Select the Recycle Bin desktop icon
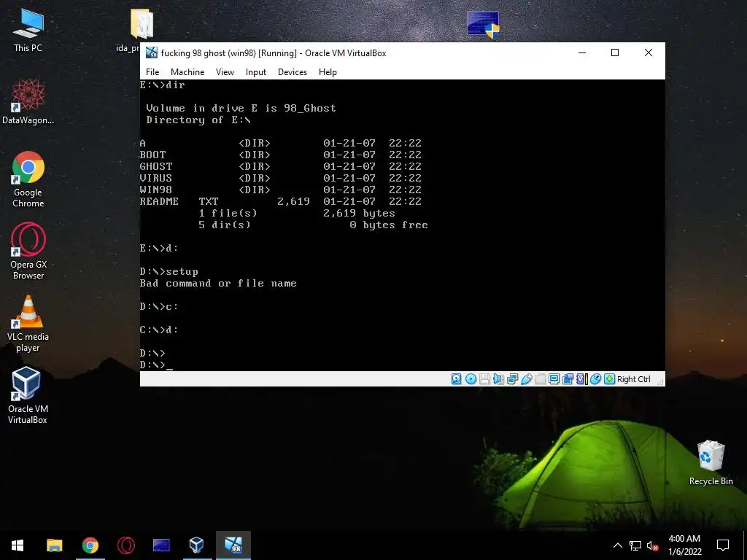 711,463
